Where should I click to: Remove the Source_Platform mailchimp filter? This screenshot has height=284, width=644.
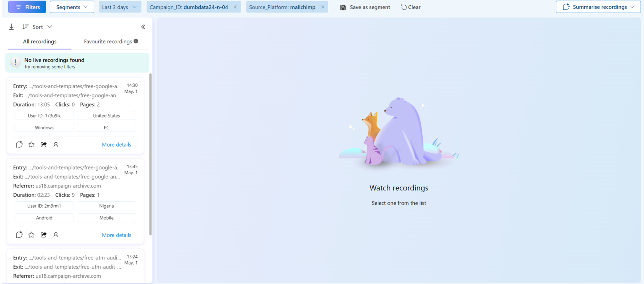pyautogui.click(x=322, y=7)
